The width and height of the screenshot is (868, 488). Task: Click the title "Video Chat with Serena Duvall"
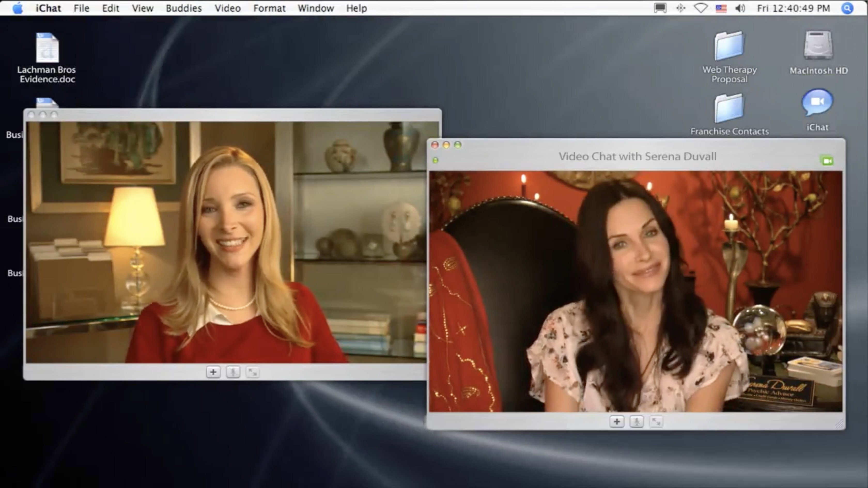click(638, 157)
